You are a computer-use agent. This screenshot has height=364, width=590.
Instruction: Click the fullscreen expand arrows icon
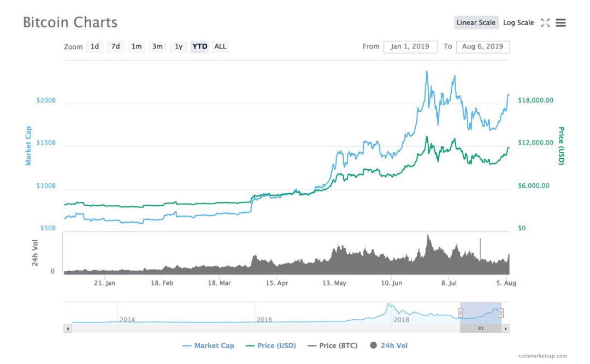(545, 22)
